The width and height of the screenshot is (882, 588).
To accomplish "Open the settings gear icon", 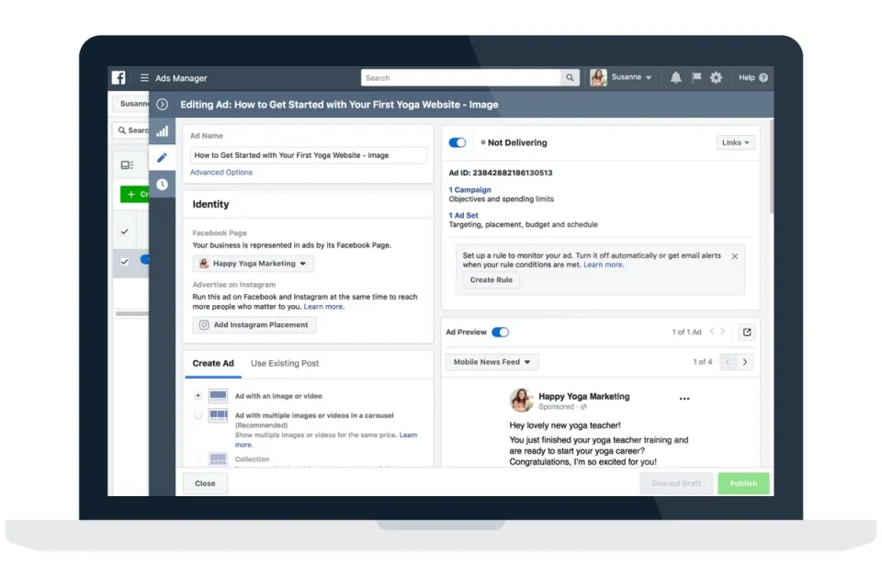I will (x=717, y=77).
